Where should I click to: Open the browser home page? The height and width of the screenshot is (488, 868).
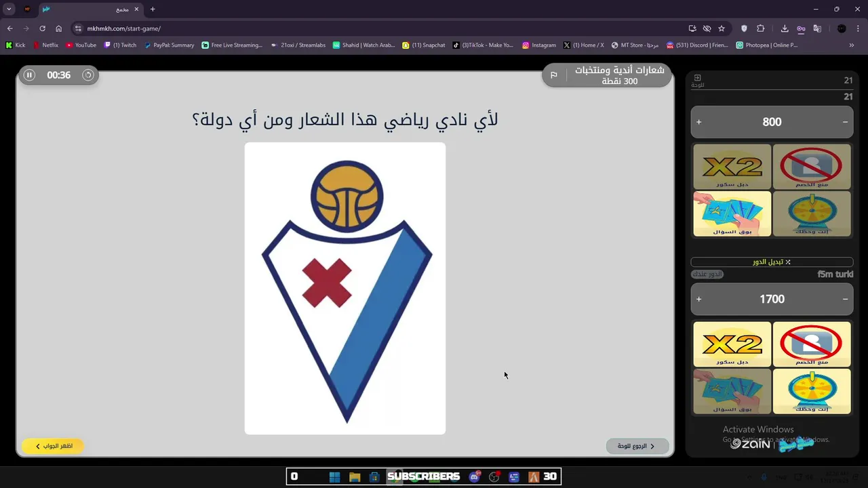click(58, 28)
